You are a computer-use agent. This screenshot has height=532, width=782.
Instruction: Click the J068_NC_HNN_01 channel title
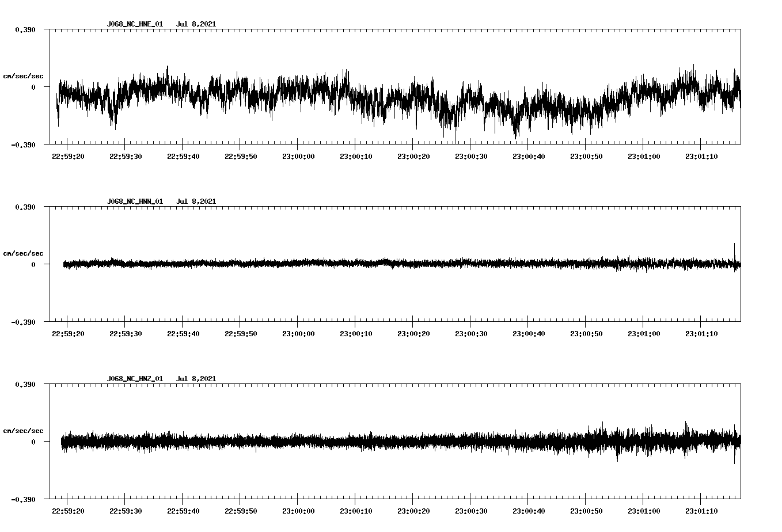tap(135, 202)
